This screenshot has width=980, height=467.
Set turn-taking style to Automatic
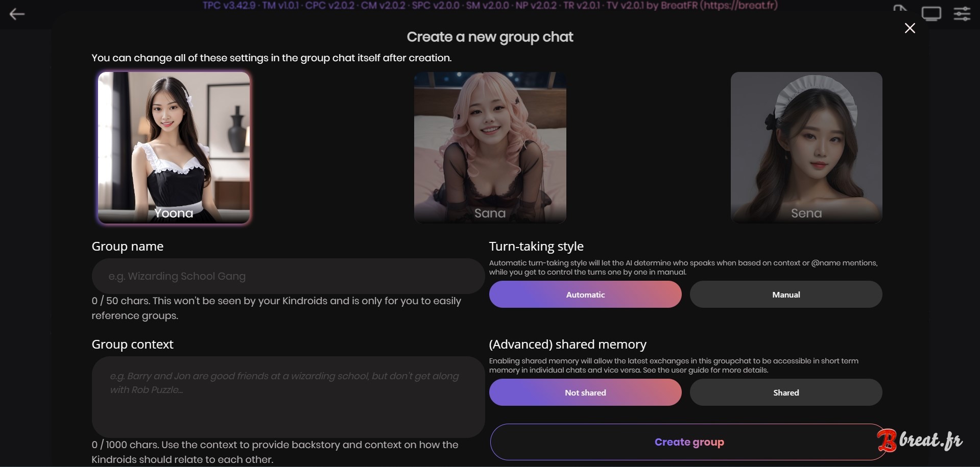tap(585, 294)
